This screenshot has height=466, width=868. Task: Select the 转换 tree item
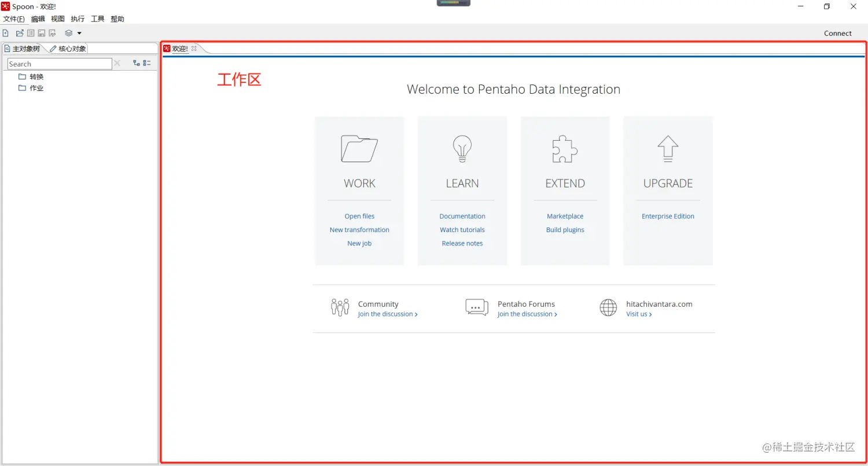coord(36,76)
